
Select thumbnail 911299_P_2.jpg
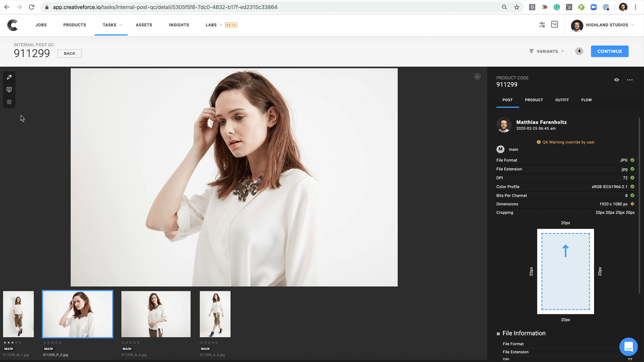(78, 314)
